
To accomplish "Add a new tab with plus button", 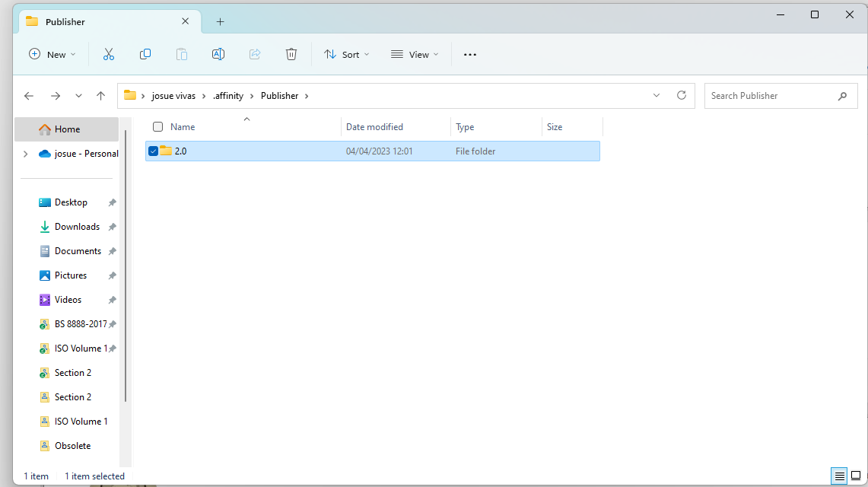I will tap(220, 22).
